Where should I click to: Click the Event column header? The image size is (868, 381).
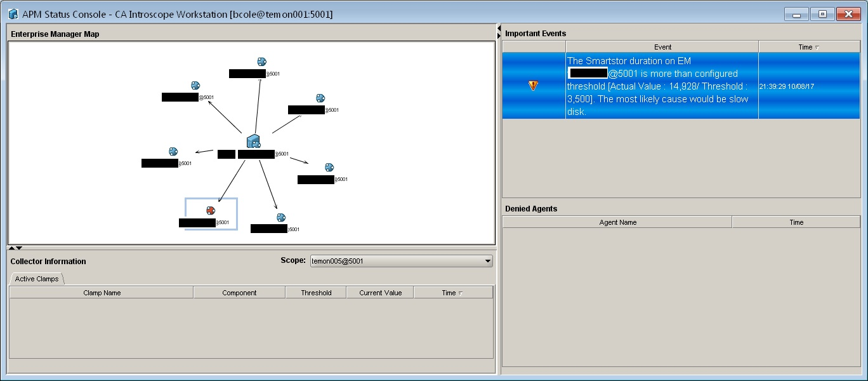662,47
